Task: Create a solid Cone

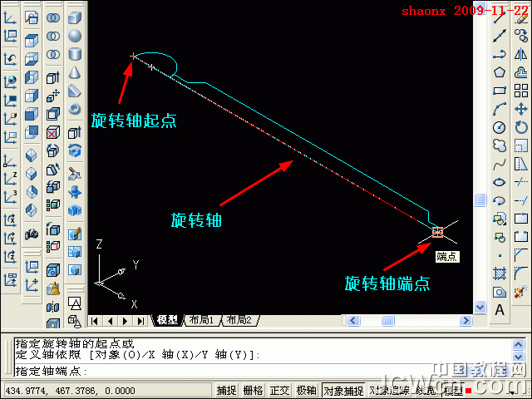Action: 75,72
